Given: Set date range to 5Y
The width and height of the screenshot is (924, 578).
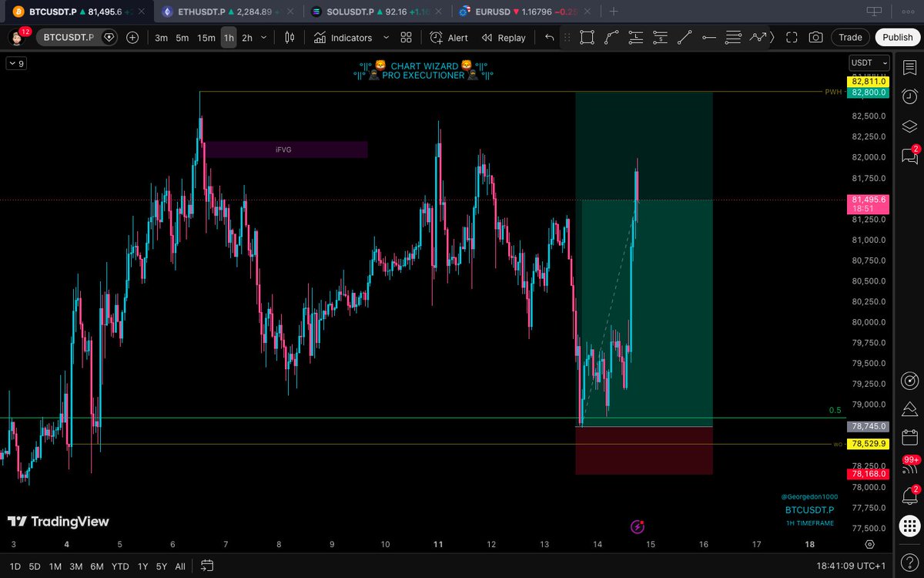Looking at the screenshot, I should (x=162, y=566).
